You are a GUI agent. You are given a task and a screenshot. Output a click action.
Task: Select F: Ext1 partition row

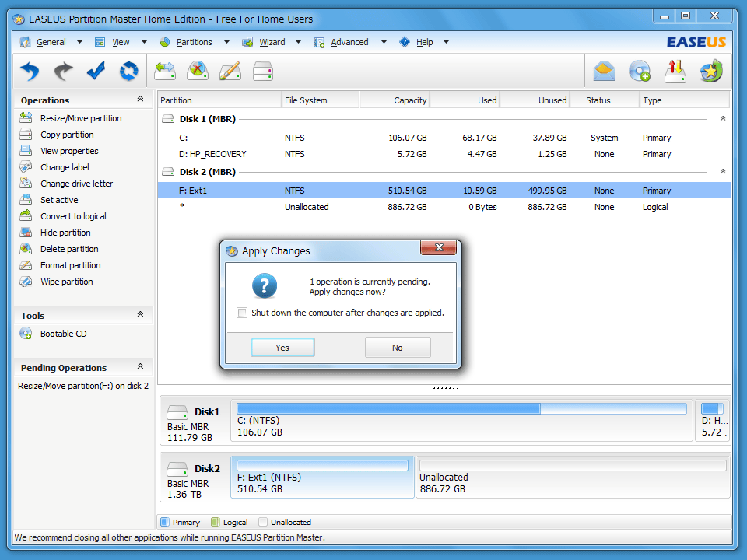point(444,191)
